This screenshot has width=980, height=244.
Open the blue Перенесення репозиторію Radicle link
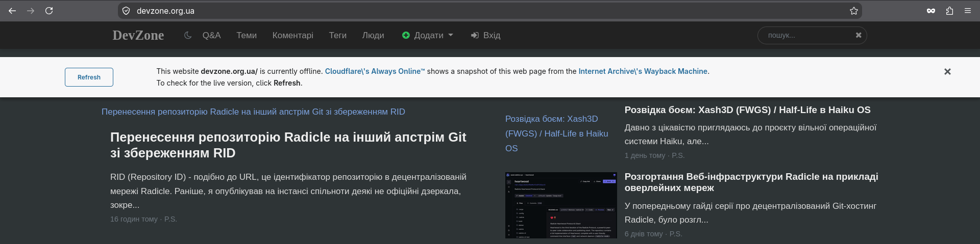[253, 112]
